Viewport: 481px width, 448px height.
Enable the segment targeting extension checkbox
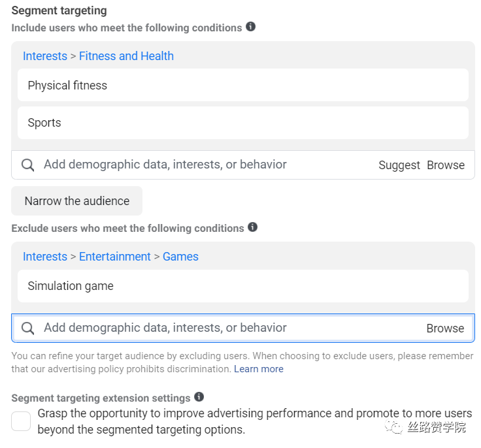click(x=21, y=421)
